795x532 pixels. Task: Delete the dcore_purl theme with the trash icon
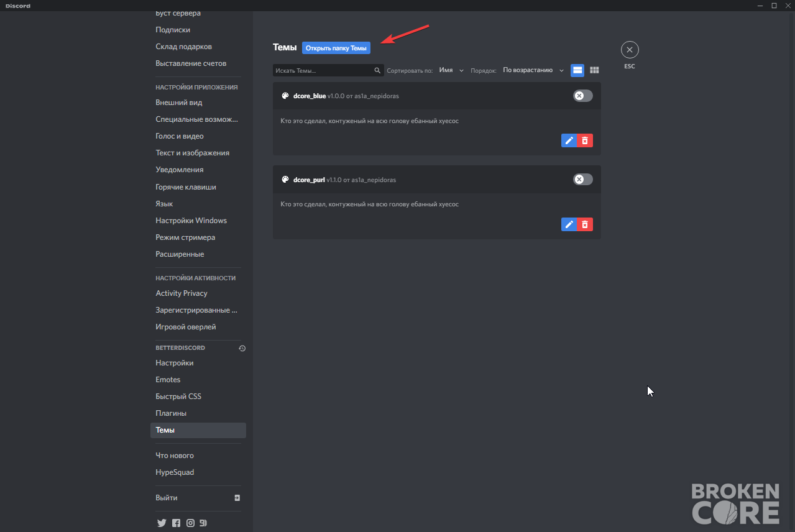pyautogui.click(x=585, y=224)
